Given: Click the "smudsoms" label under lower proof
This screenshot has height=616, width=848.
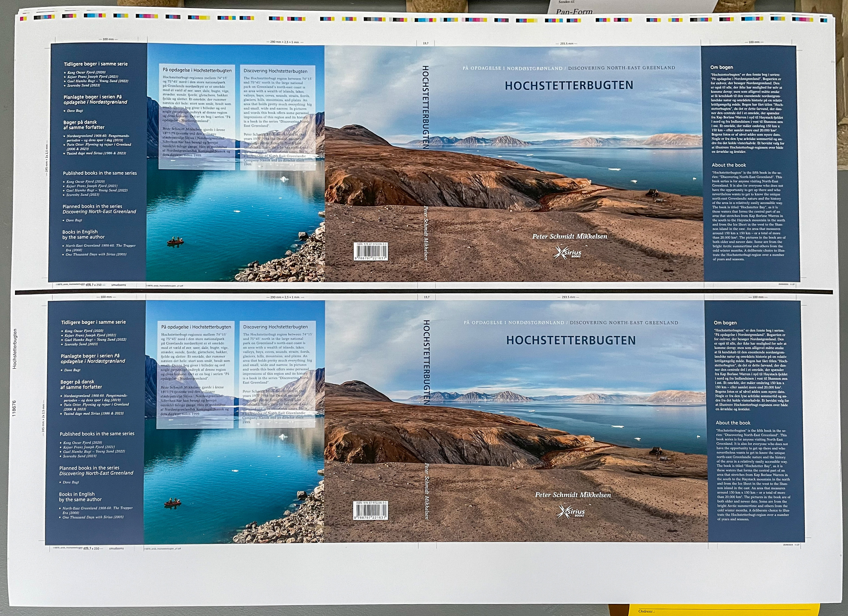Looking at the screenshot, I should (x=116, y=548).
